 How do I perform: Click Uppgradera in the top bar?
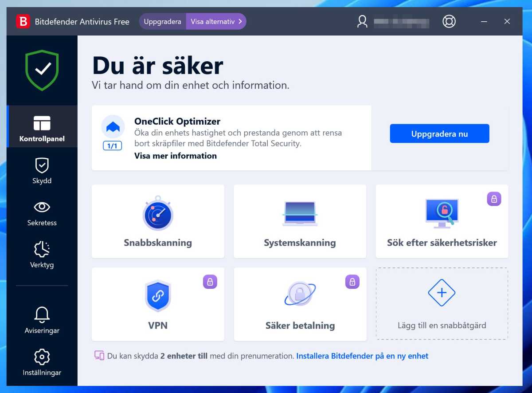[x=162, y=21]
